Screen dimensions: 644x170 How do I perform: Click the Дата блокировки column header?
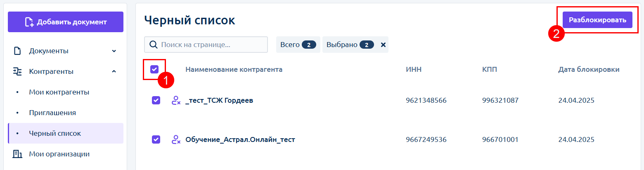pyautogui.click(x=589, y=69)
